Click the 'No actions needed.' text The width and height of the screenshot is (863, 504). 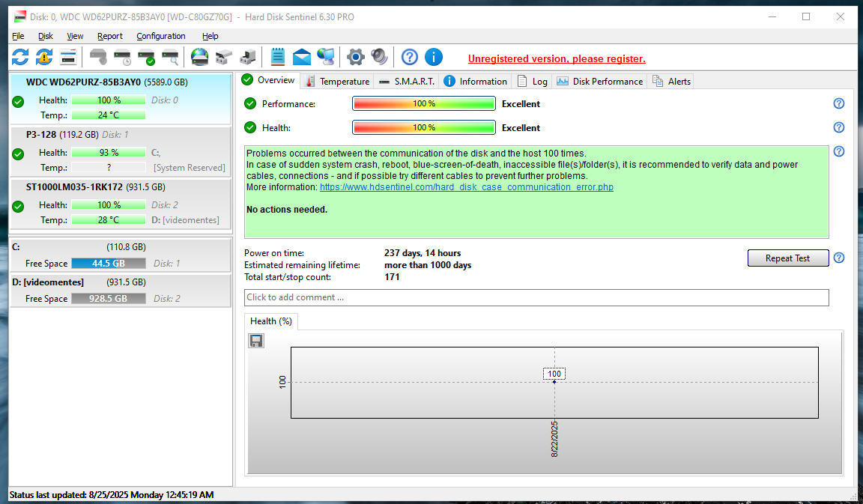click(287, 209)
